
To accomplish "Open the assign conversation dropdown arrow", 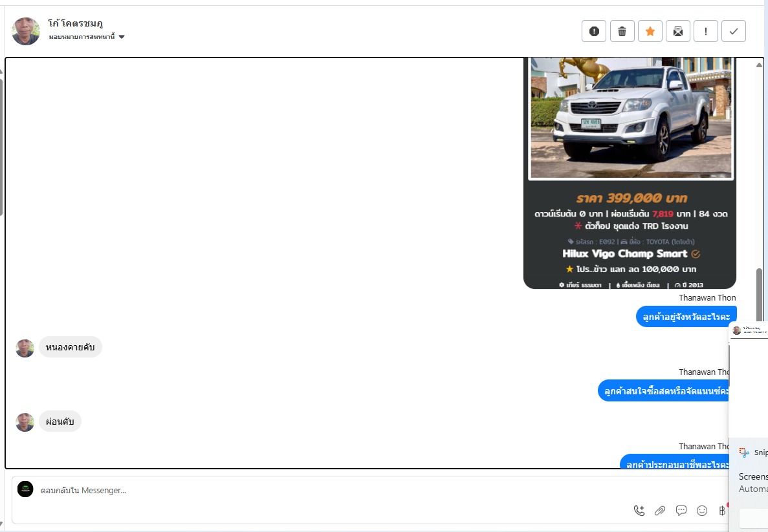I will coord(122,37).
